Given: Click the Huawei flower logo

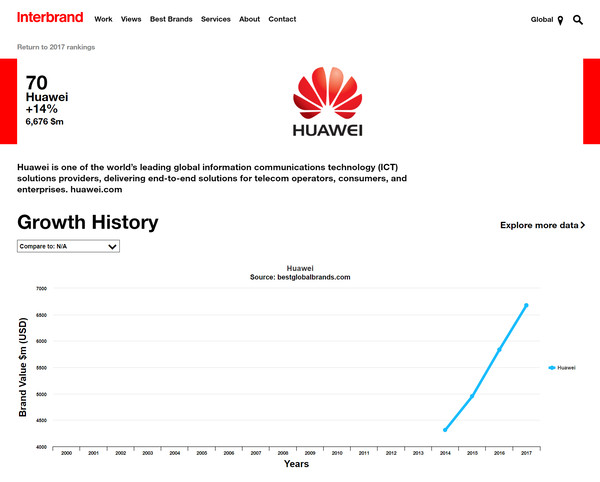Looking at the screenshot, I should coord(328,93).
